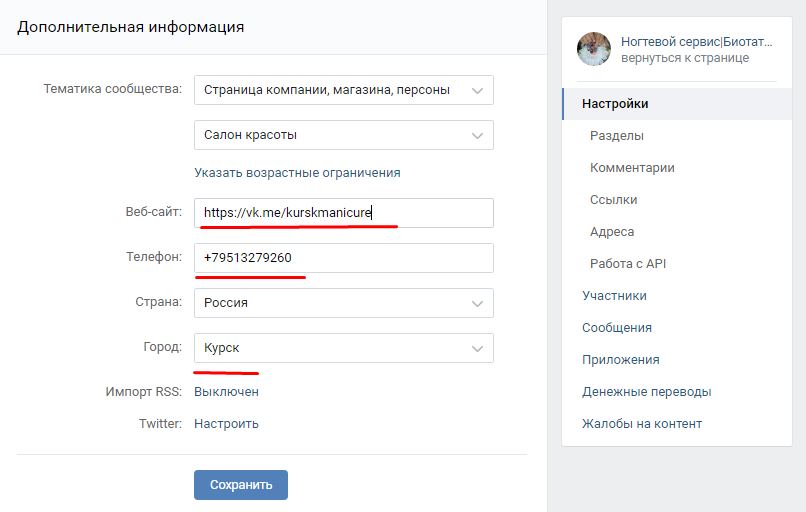Focus the Веб-сайт input field
This screenshot has width=806, height=512.
pyautogui.click(x=343, y=213)
